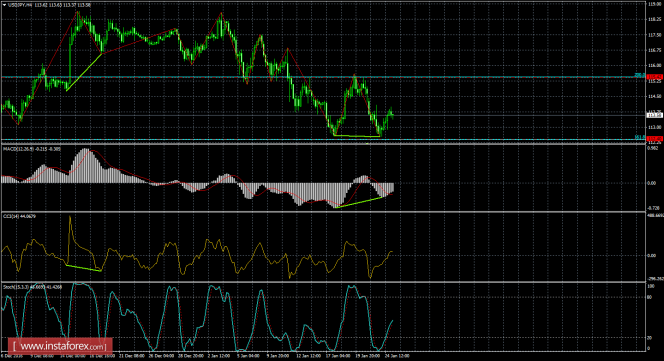This screenshot has width=664, height=361.
Task: Click the Stochastic 80 level scale label
Action: tap(650, 297)
